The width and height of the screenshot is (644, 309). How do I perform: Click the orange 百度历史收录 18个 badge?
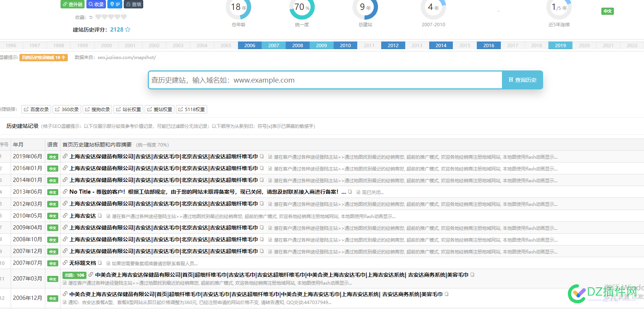(43, 57)
